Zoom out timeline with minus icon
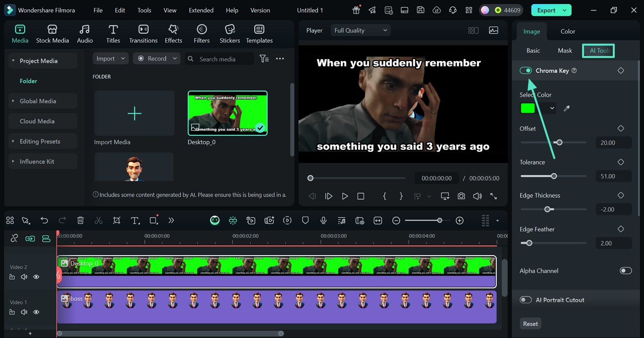The height and width of the screenshot is (338, 644). (x=396, y=221)
